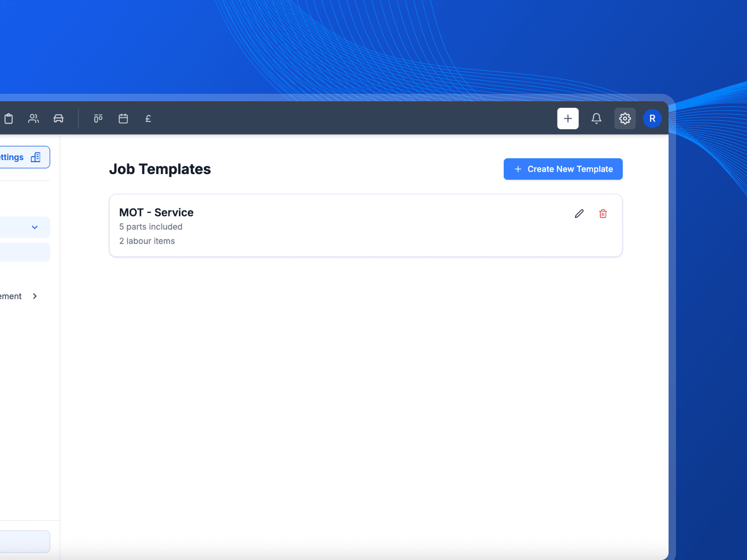Delete the MOT - Service template using the trash icon

click(x=603, y=214)
